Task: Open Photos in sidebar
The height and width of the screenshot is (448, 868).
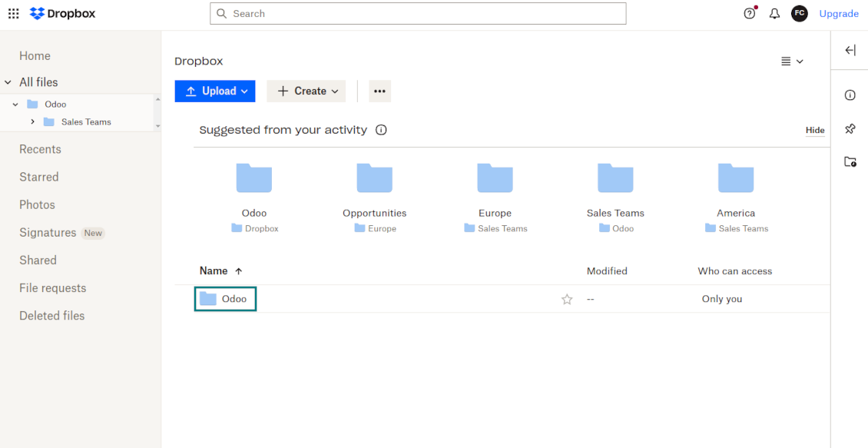Action: tap(37, 204)
